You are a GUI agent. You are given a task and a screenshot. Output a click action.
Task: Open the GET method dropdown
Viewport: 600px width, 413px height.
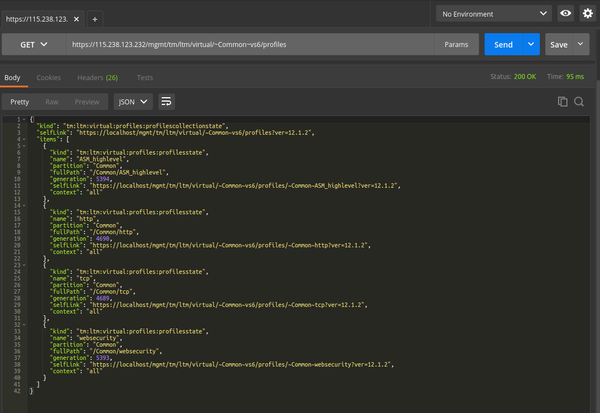[32, 45]
